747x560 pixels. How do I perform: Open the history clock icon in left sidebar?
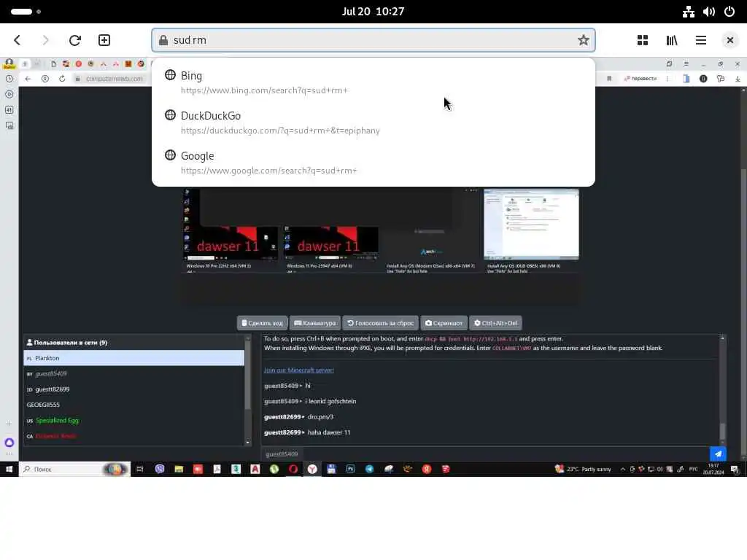(x=9, y=79)
